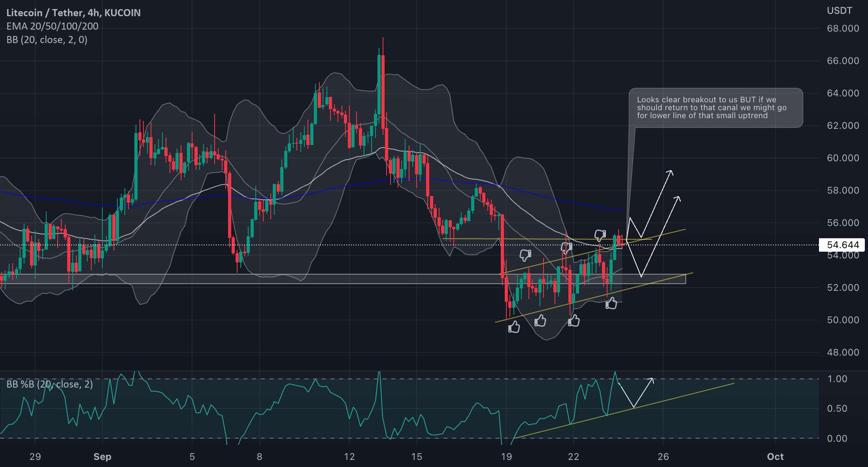Click the 0.00 level on the %B axis
Screen dimensions: 868x467
pos(837,438)
